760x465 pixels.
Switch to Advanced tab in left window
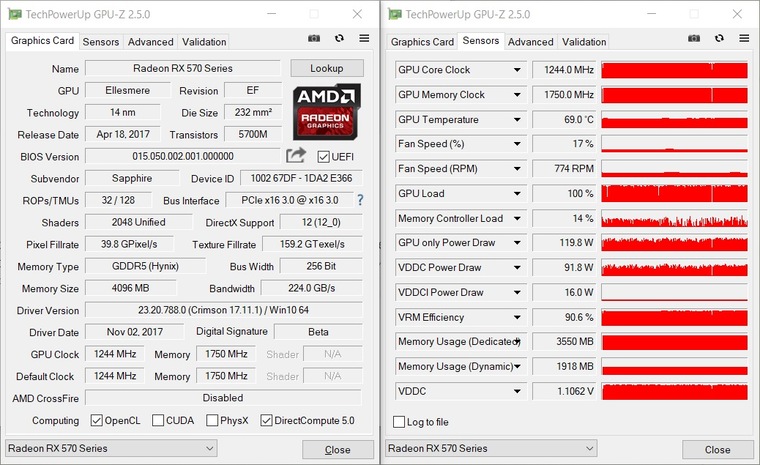click(150, 42)
